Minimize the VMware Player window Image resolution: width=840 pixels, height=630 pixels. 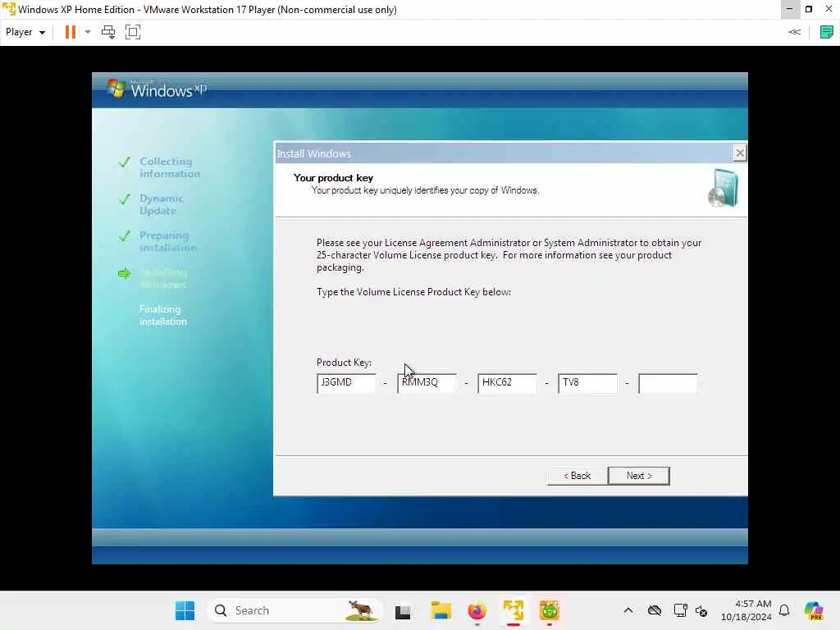pyautogui.click(x=789, y=9)
